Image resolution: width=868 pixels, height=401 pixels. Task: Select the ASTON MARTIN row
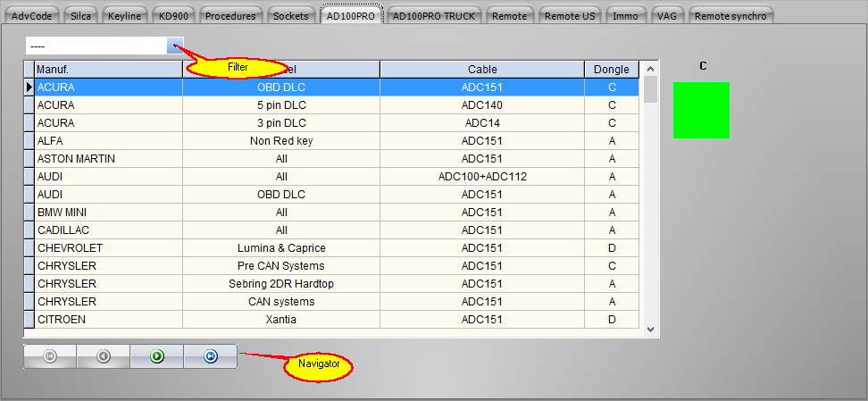point(107,159)
